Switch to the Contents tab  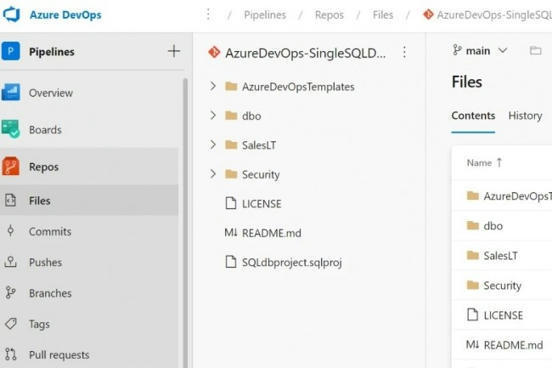click(473, 116)
